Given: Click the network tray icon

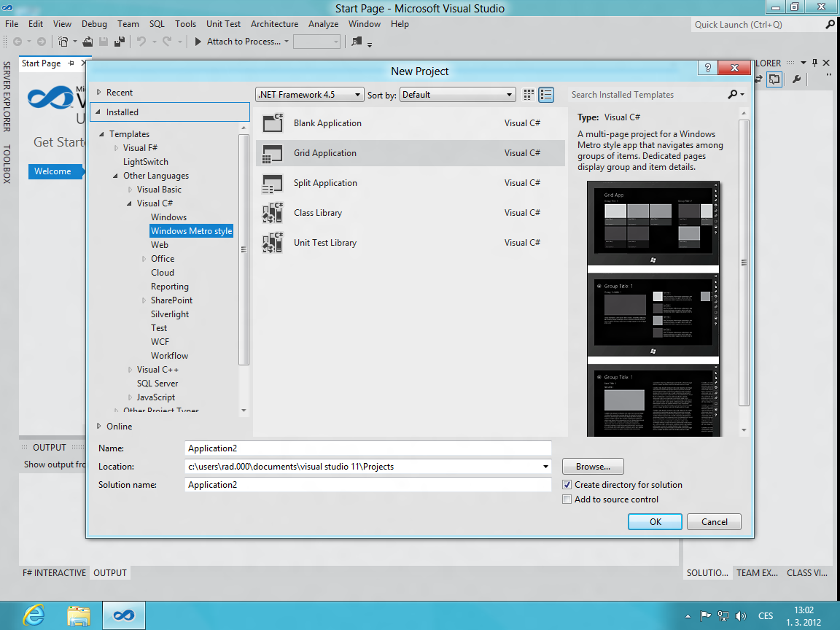Looking at the screenshot, I should [x=723, y=616].
